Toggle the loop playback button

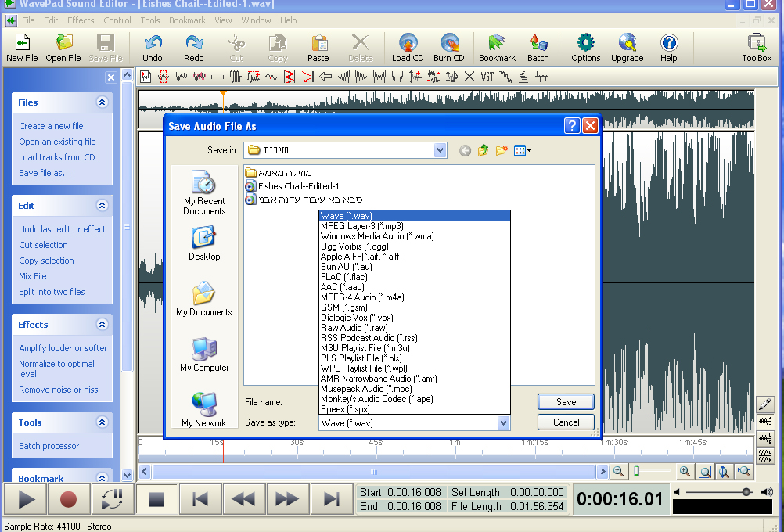coord(112,499)
